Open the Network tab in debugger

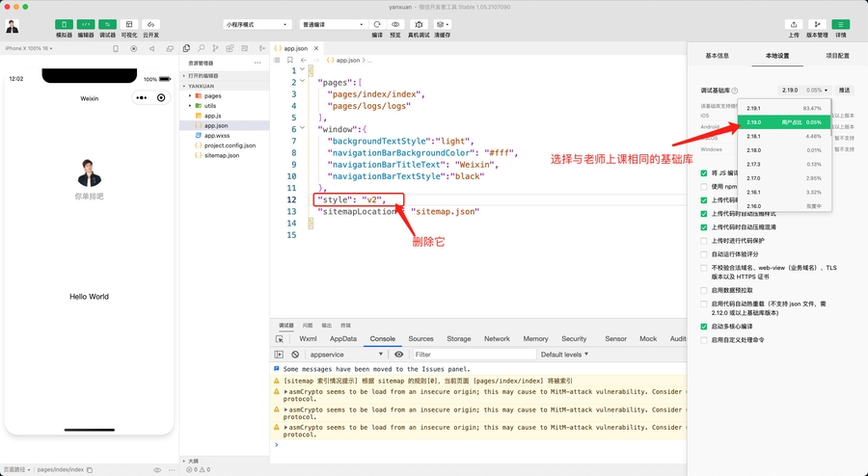(x=497, y=339)
